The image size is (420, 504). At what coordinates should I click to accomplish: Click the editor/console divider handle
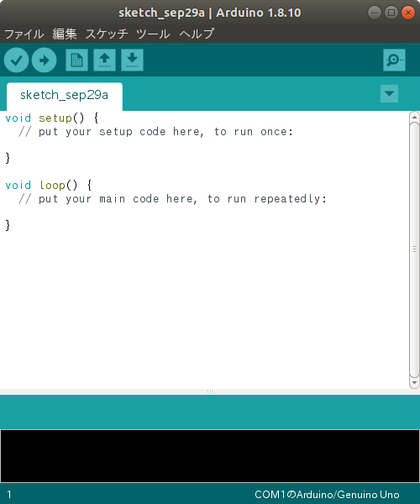coord(210,391)
